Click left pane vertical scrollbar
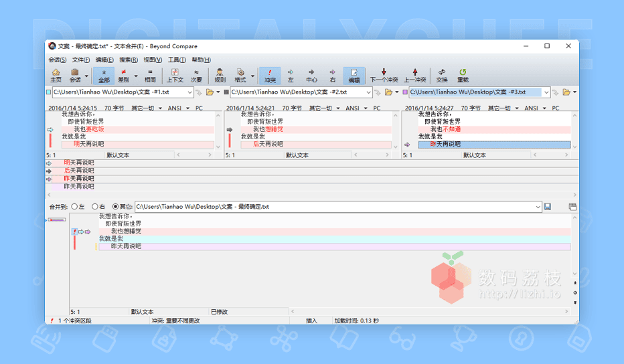This screenshot has height=364, width=624. pyautogui.click(x=218, y=130)
